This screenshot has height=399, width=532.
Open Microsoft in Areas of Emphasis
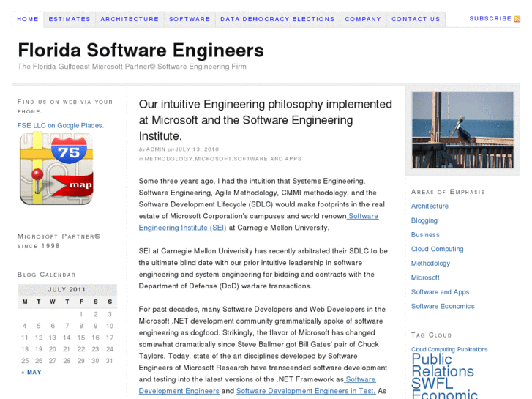425,277
